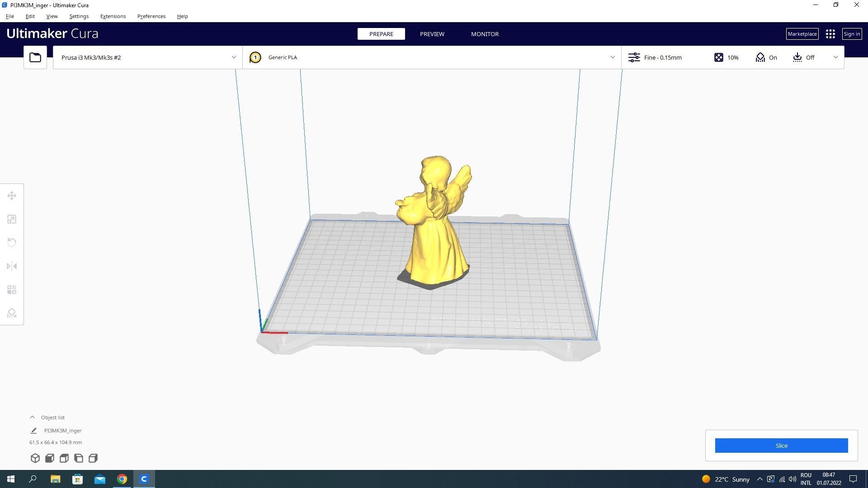Select the Support Blocker tool
The width and height of the screenshot is (868, 488).
pos(12,313)
